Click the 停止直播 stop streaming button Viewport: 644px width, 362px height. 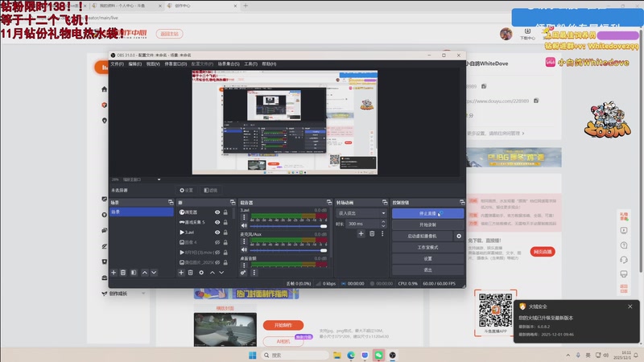pyautogui.click(x=427, y=213)
